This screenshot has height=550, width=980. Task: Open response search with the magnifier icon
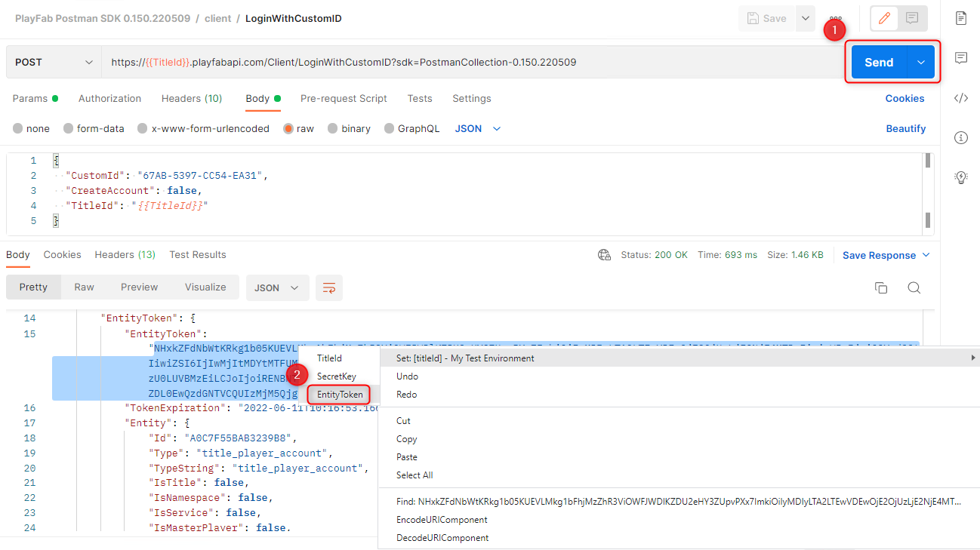coord(914,288)
